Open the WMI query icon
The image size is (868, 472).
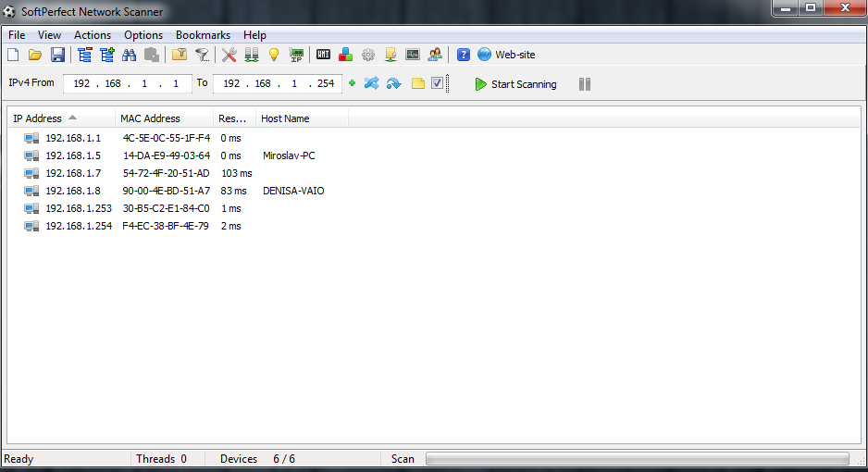click(x=323, y=55)
